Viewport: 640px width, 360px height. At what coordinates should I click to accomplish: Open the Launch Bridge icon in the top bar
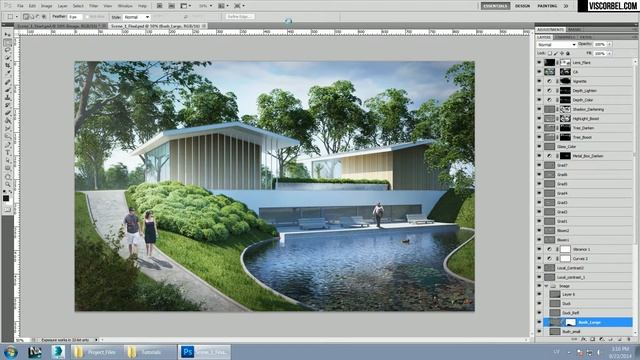tap(160, 6)
